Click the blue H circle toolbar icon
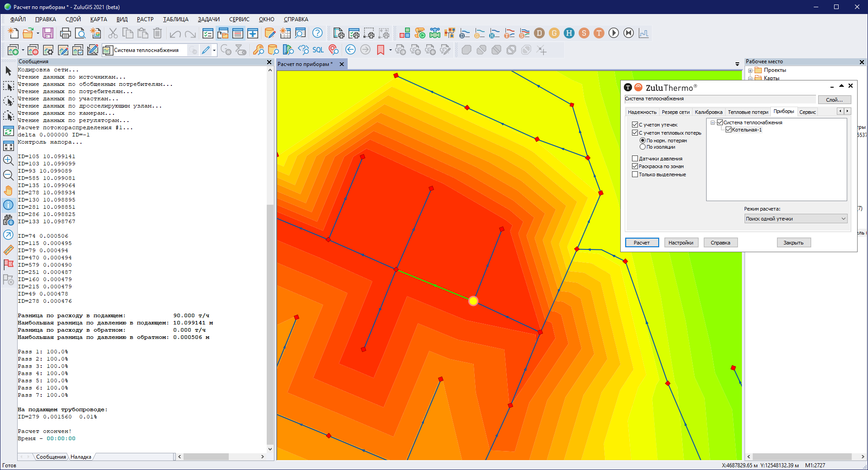This screenshot has width=868, height=470. tap(569, 33)
